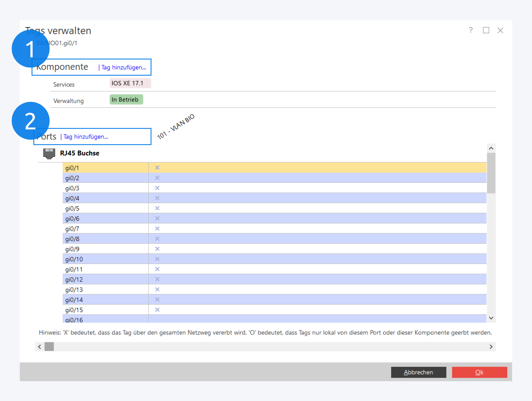532x401 pixels.
Task: Toggle VLAN tag X for gi0/6
Action: click(157, 218)
